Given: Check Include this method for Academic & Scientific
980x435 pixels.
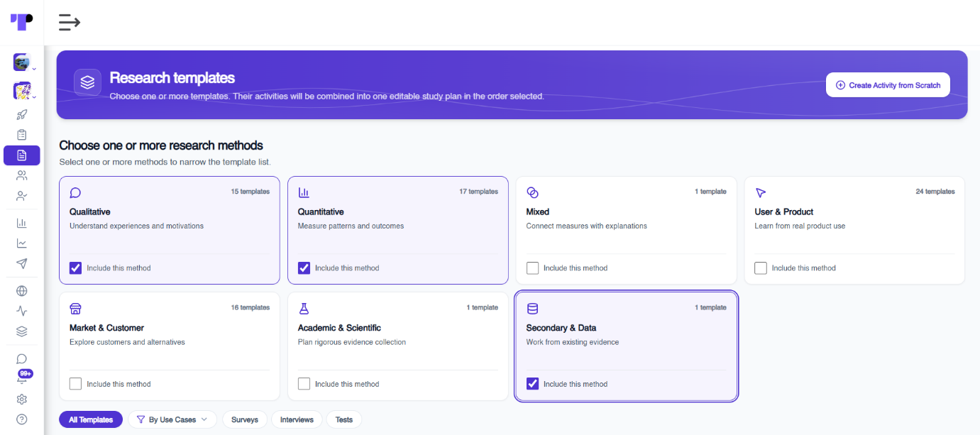Looking at the screenshot, I should [304, 384].
